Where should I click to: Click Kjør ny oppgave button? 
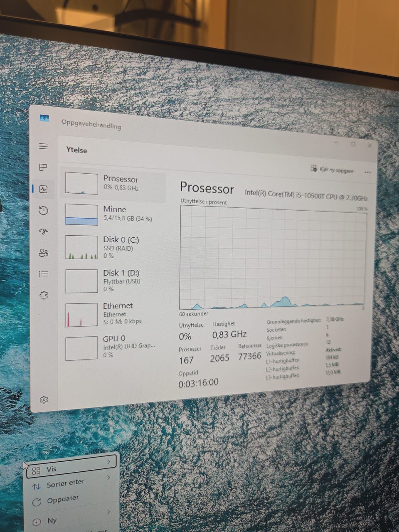[x=332, y=170]
